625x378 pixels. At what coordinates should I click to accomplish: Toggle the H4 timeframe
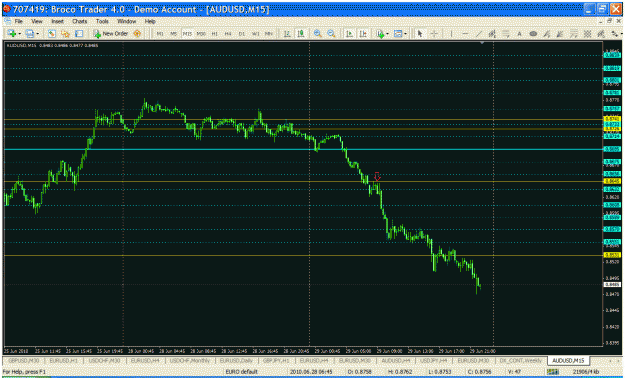(228, 34)
